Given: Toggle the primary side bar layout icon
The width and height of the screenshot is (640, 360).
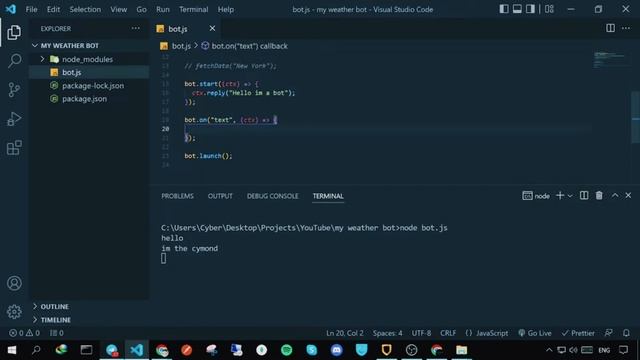Looking at the screenshot, I should pos(504,9).
